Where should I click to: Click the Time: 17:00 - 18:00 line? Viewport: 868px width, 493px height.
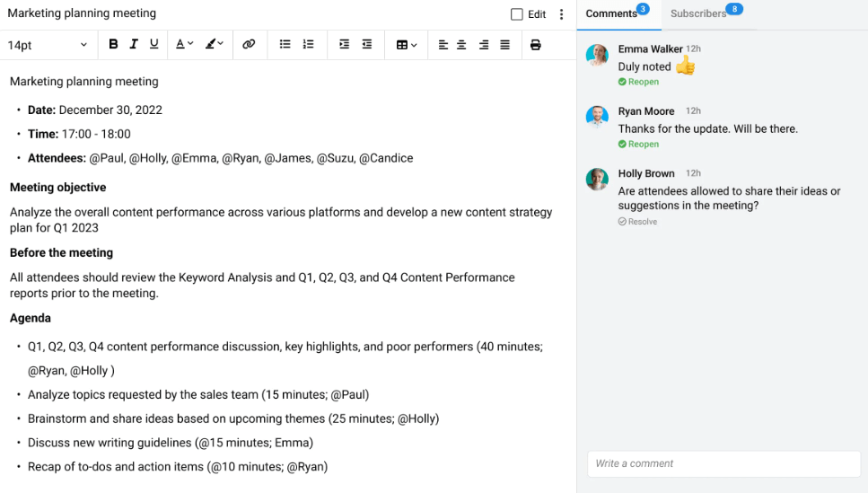(79, 134)
